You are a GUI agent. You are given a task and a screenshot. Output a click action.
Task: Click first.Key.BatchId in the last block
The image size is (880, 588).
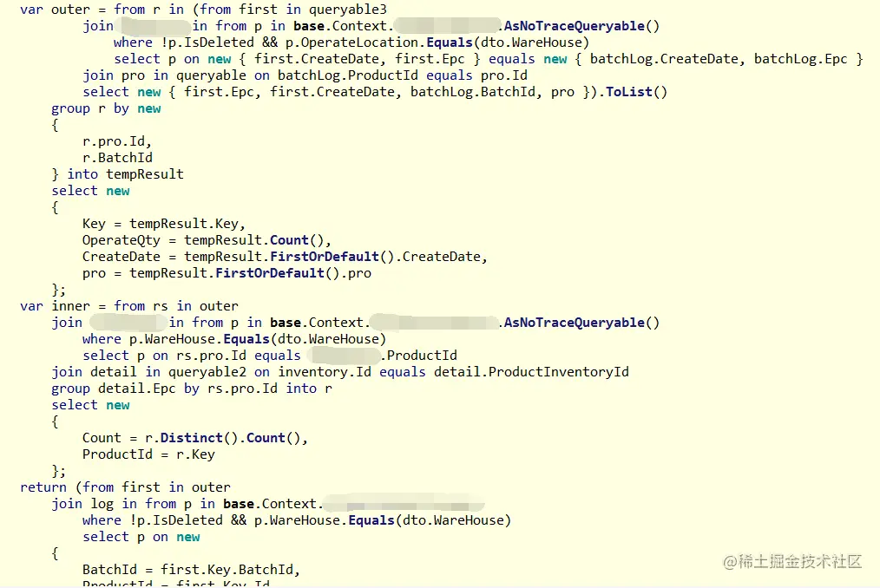tap(227, 570)
